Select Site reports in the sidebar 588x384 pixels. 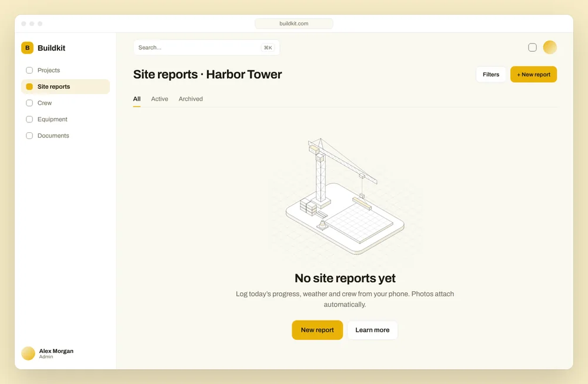click(66, 86)
